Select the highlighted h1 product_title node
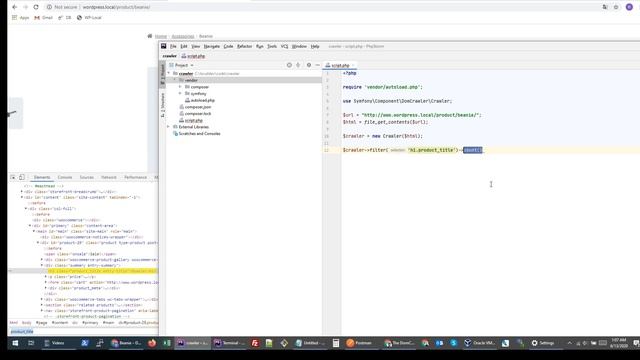 tap(102, 271)
